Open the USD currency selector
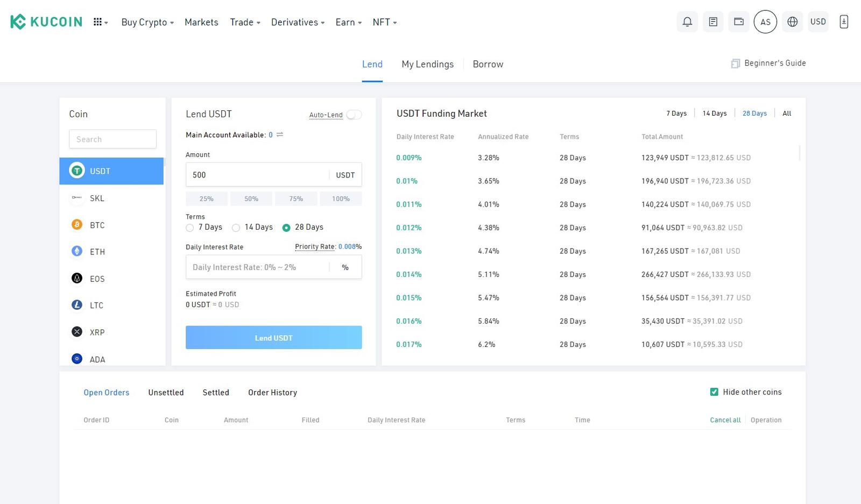Image resolution: width=861 pixels, height=504 pixels. point(818,22)
